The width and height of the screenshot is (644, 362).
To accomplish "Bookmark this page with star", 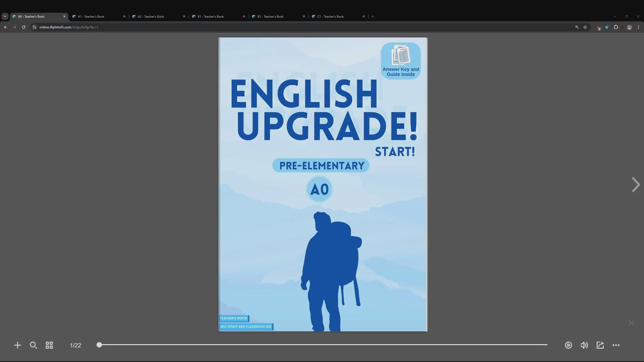I will (x=585, y=27).
